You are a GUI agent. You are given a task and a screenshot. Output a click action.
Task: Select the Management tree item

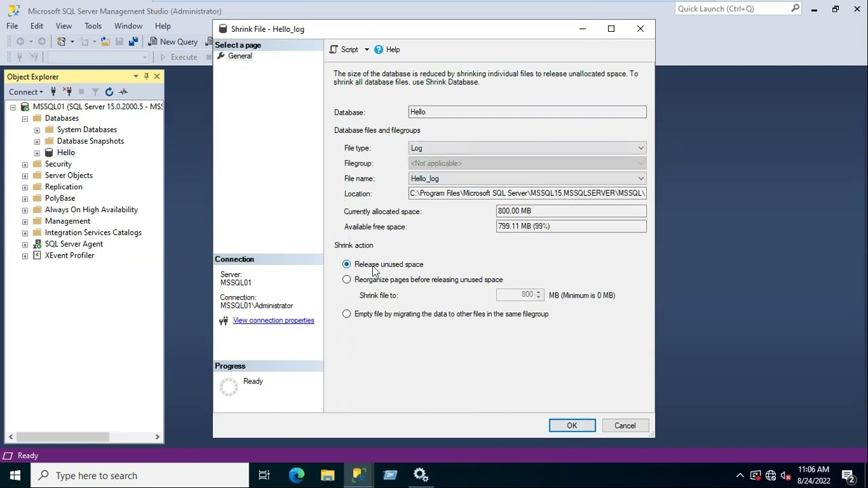click(67, 222)
